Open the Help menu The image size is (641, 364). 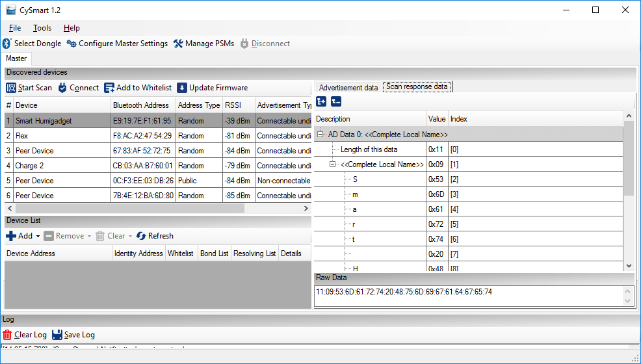coord(72,28)
